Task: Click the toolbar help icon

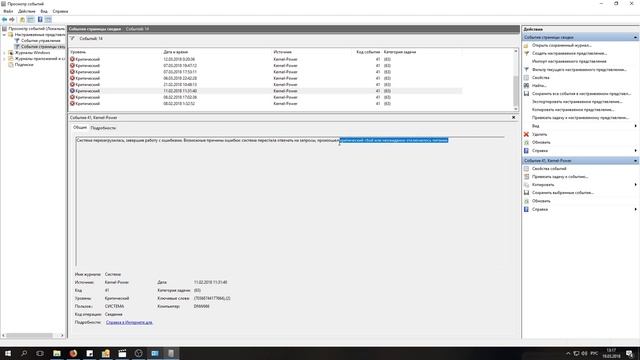Action: point(40,20)
